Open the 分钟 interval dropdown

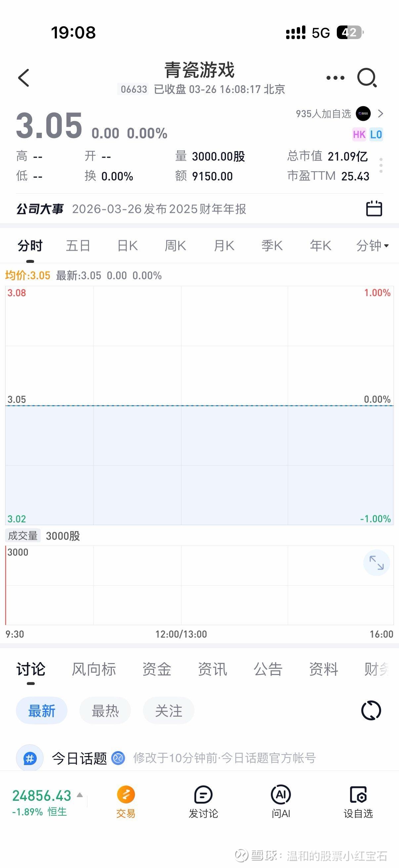click(373, 246)
